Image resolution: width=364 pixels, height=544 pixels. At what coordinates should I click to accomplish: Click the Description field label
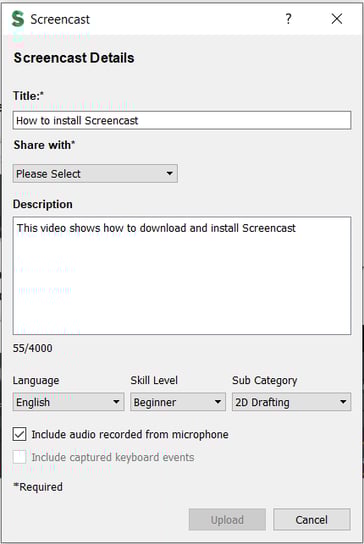click(43, 204)
